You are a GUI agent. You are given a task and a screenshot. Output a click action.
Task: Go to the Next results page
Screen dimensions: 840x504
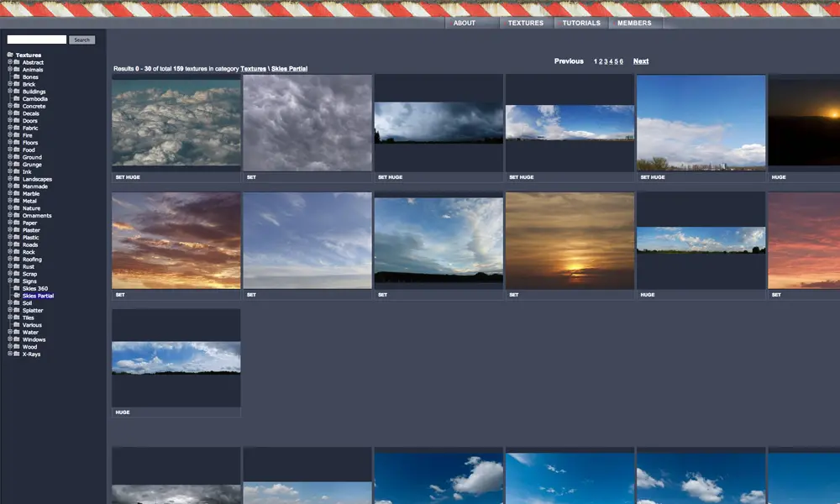pos(641,61)
